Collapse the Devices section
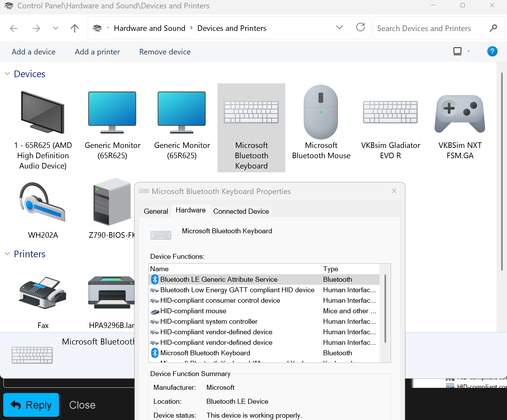 [x=8, y=74]
